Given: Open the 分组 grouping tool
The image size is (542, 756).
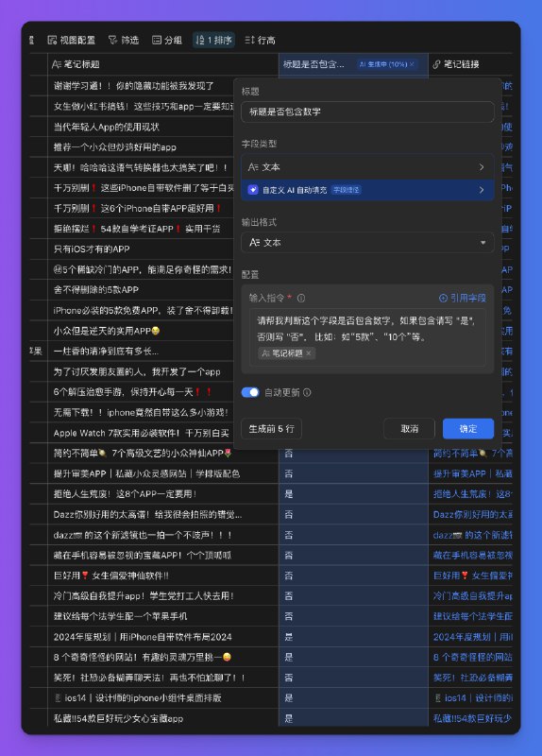Looking at the screenshot, I should click(x=167, y=40).
